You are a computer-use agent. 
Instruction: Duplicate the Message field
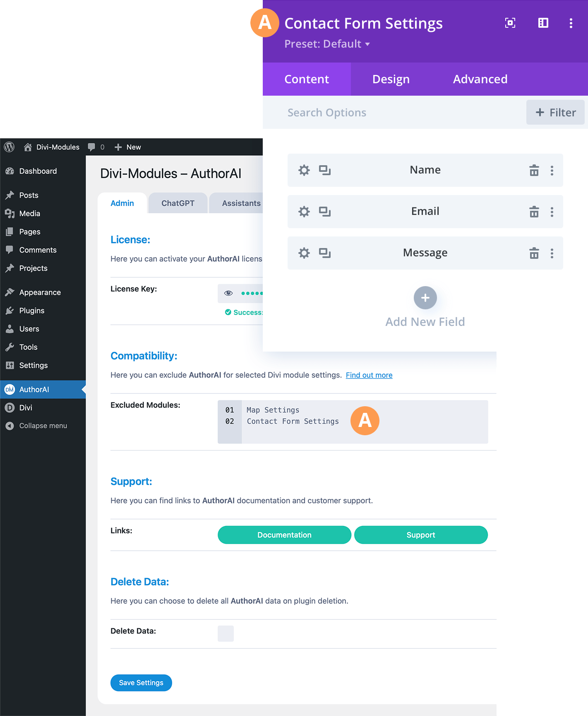[x=325, y=253]
